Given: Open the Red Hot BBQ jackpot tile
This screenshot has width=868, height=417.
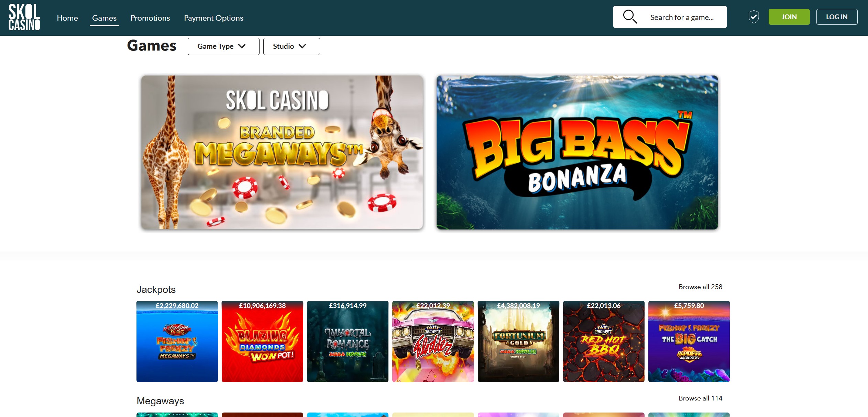Looking at the screenshot, I should [x=603, y=341].
